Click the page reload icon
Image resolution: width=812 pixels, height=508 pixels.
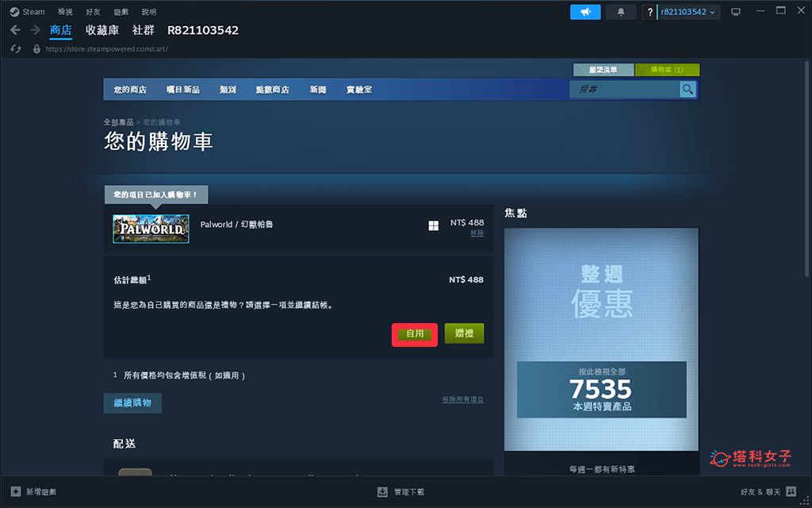[15, 49]
